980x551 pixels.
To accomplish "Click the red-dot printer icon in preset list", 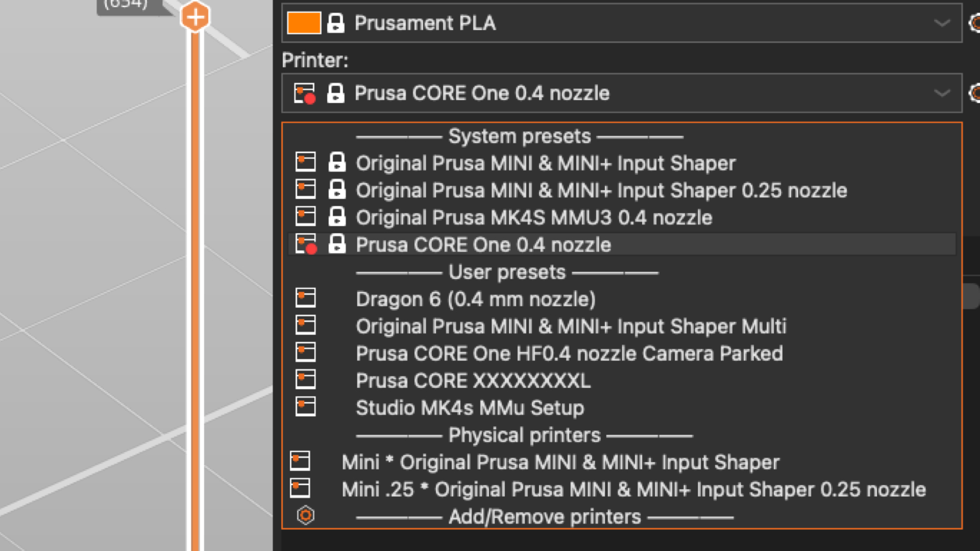I will click(306, 244).
